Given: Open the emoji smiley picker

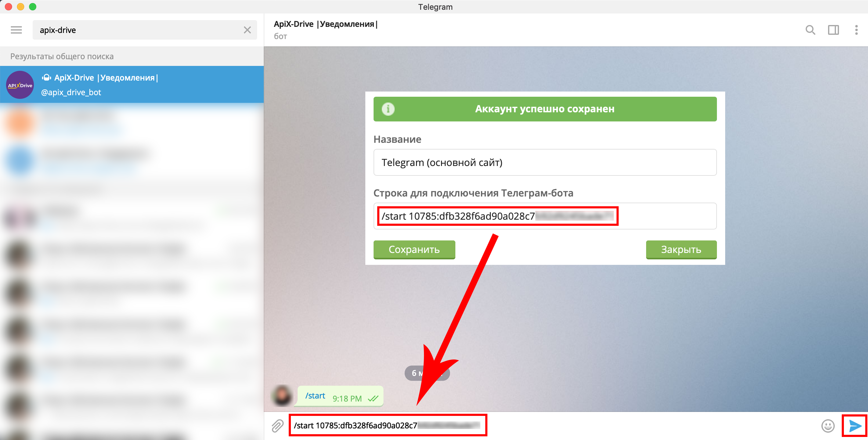Looking at the screenshot, I should tap(828, 426).
